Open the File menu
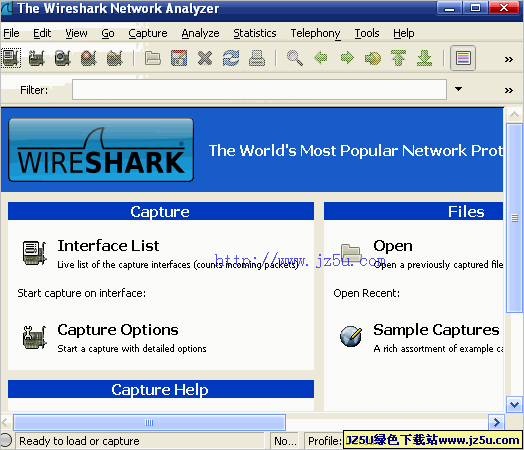The width and height of the screenshot is (524, 450). tap(11, 33)
